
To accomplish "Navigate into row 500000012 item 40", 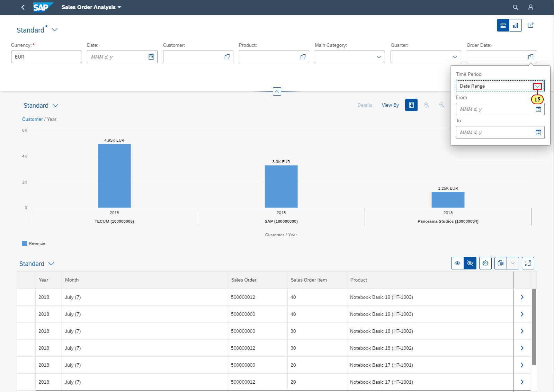I will point(522,297).
